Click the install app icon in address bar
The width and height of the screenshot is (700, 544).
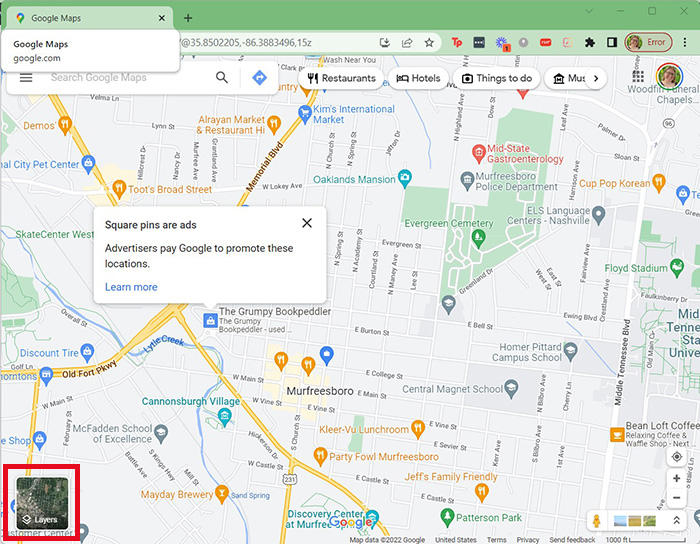pyautogui.click(x=384, y=42)
